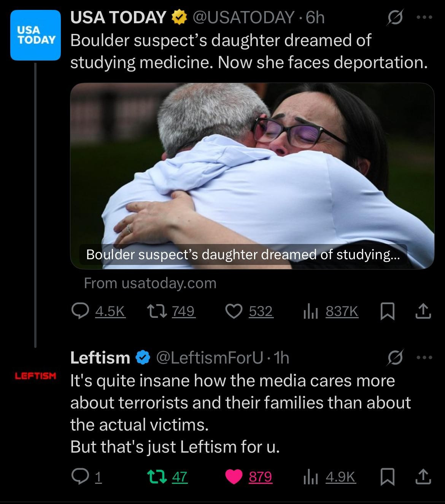Viewport: 445px width, 504px height.
Task: Undo repost on the Leftism tweet
Action: click(x=167, y=477)
